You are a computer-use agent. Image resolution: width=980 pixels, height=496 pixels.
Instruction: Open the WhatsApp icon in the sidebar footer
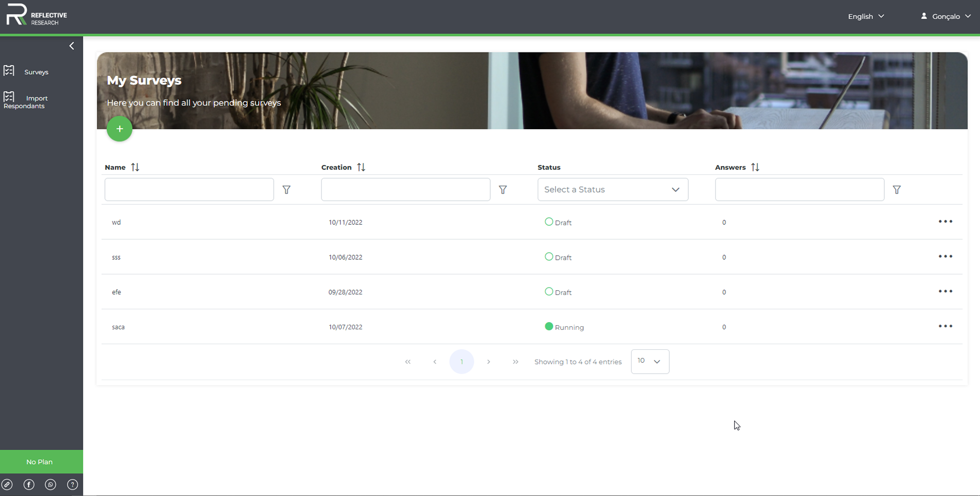[50, 484]
